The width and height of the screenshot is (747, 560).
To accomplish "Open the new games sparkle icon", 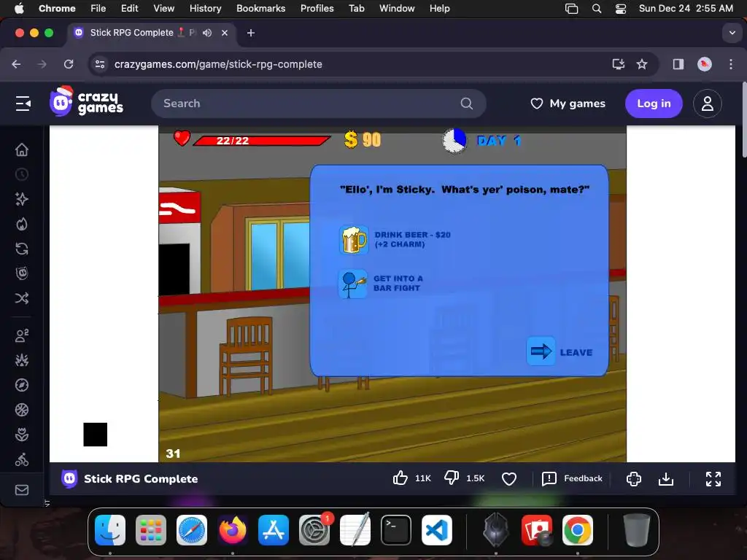I will [22, 199].
